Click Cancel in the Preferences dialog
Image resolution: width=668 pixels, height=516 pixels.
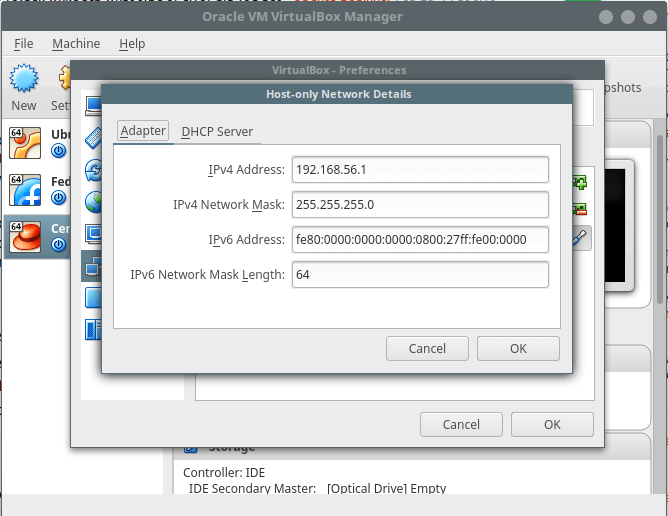pyautogui.click(x=461, y=424)
